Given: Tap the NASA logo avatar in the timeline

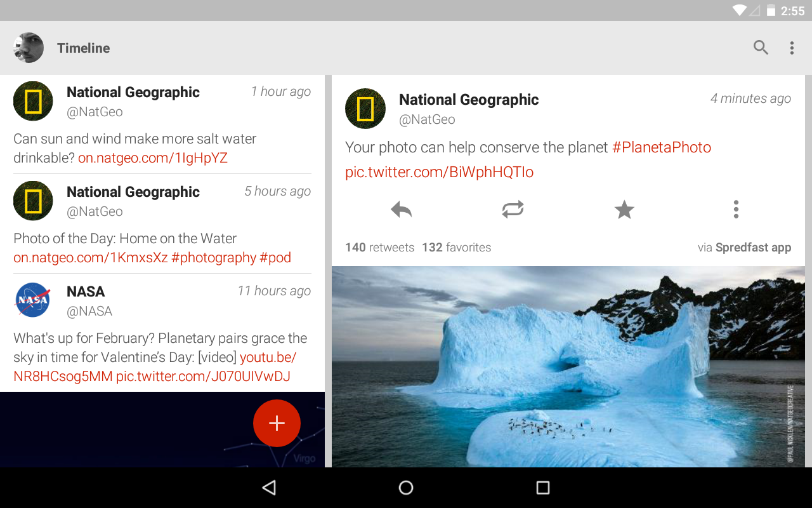Looking at the screenshot, I should 33,300.
